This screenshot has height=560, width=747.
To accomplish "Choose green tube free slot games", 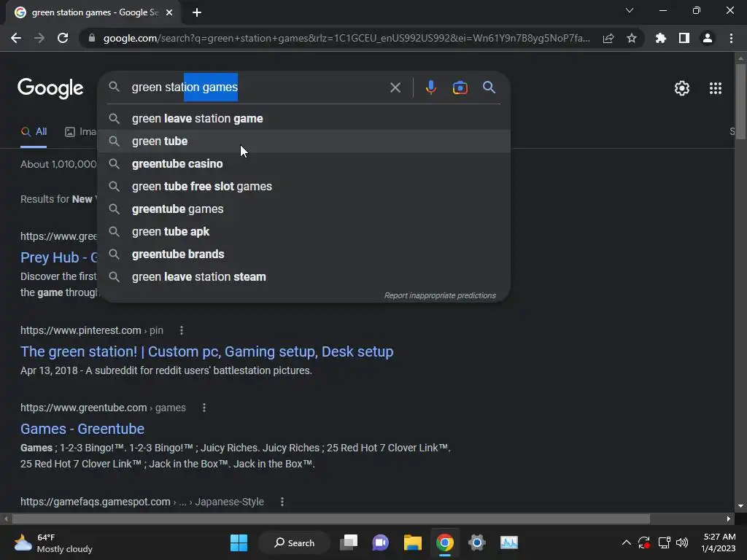I will pyautogui.click(x=304, y=186).
